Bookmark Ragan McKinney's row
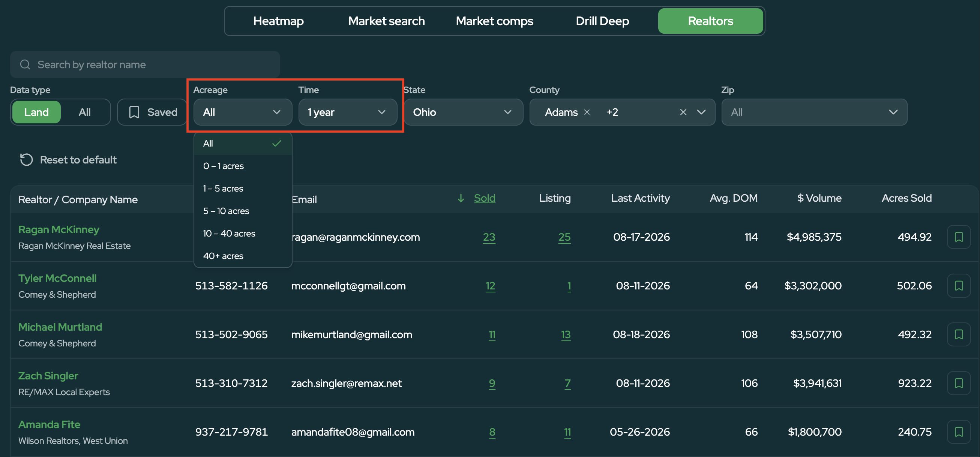 click(x=959, y=237)
